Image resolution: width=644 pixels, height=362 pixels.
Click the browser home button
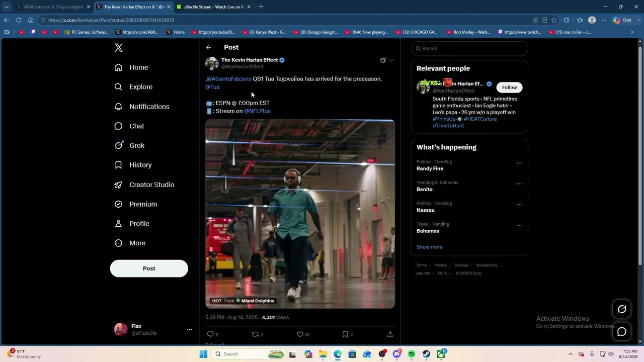click(31, 20)
